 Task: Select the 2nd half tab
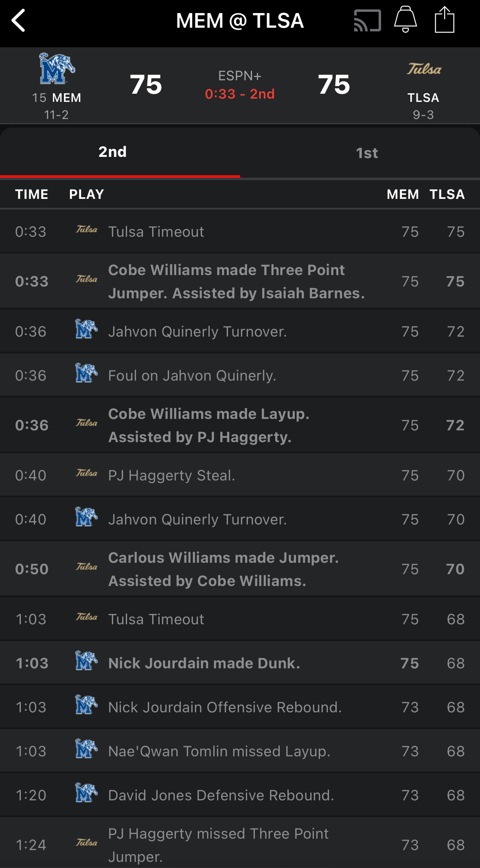[x=112, y=152]
